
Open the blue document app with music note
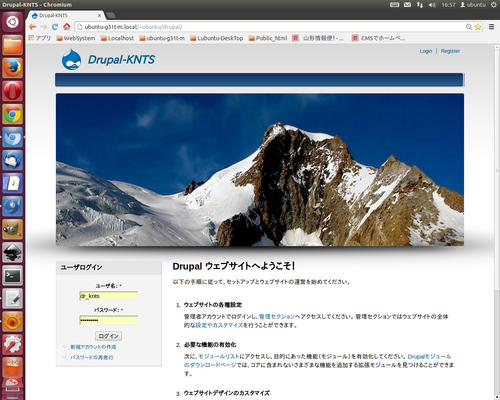pos(12,183)
